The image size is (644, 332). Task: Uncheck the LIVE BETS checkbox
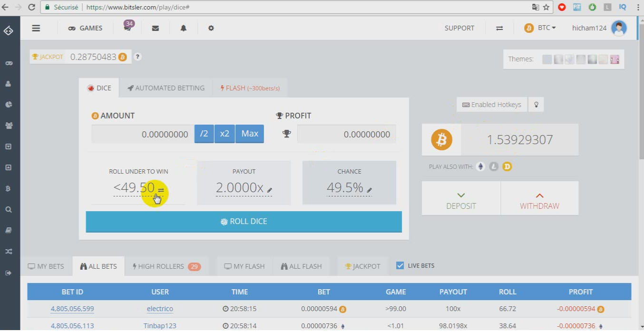coord(400,265)
